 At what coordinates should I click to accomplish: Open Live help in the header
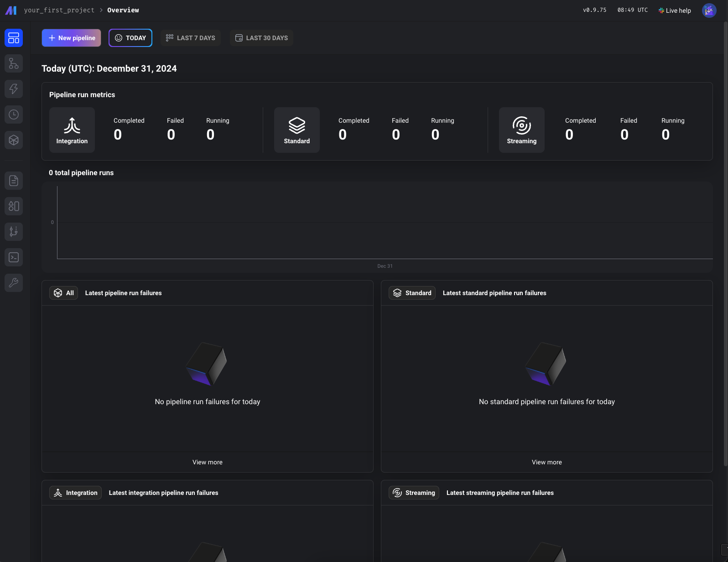click(675, 10)
